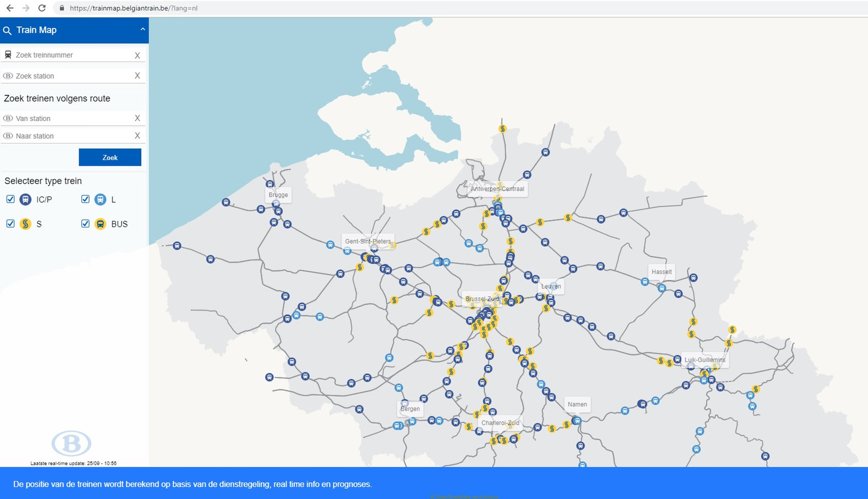Image resolution: width=868 pixels, height=499 pixels.
Task: Click the train number search icon
Action: point(8,54)
